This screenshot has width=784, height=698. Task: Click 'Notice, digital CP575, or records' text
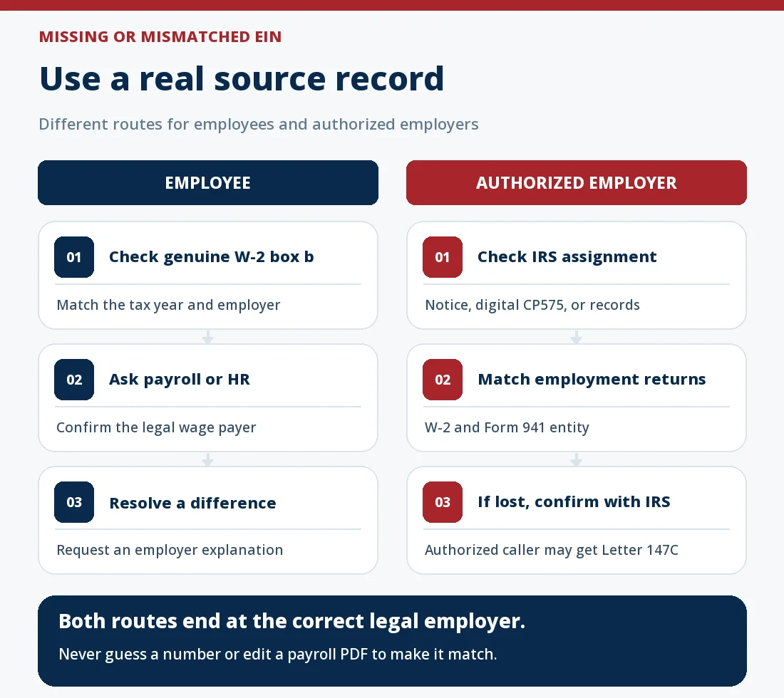click(x=532, y=305)
